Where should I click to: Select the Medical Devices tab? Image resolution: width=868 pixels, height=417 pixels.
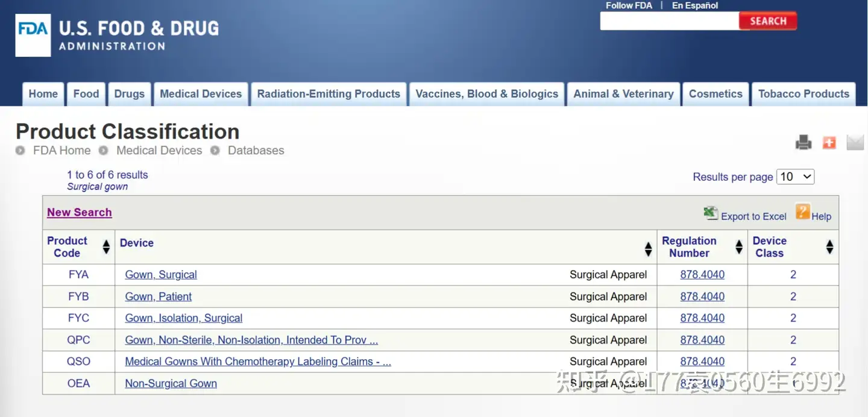[x=201, y=94]
